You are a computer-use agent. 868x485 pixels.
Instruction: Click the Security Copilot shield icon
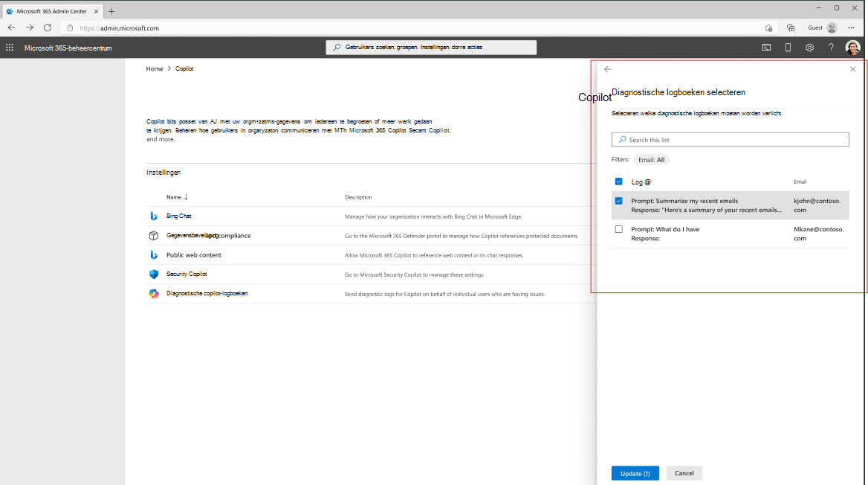click(154, 274)
